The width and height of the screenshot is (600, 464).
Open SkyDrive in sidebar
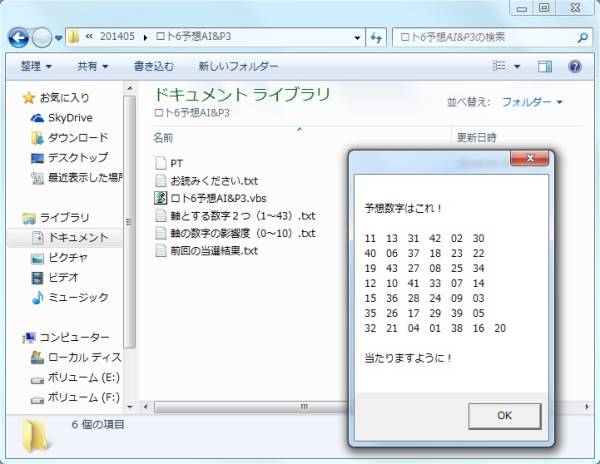tap(62, 118)
